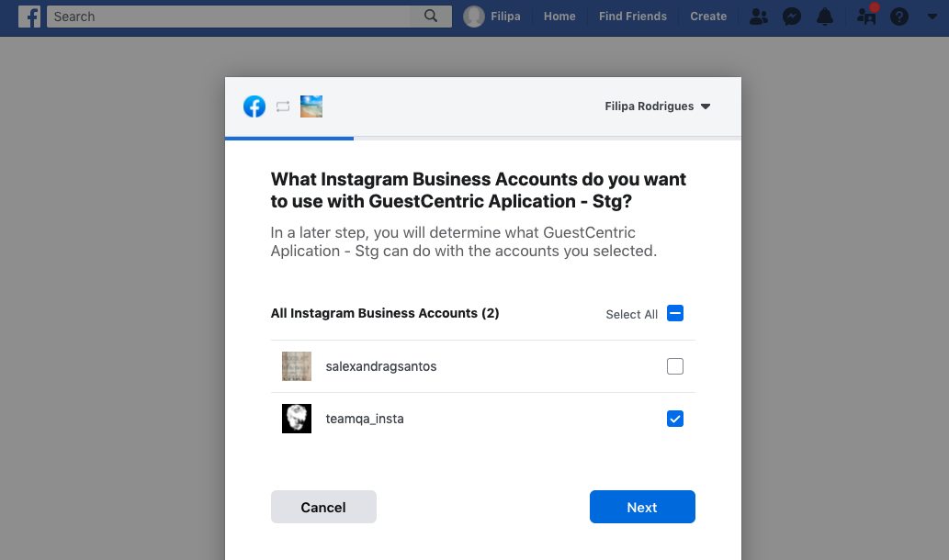Open the Messenger icon

pos(792,17)
